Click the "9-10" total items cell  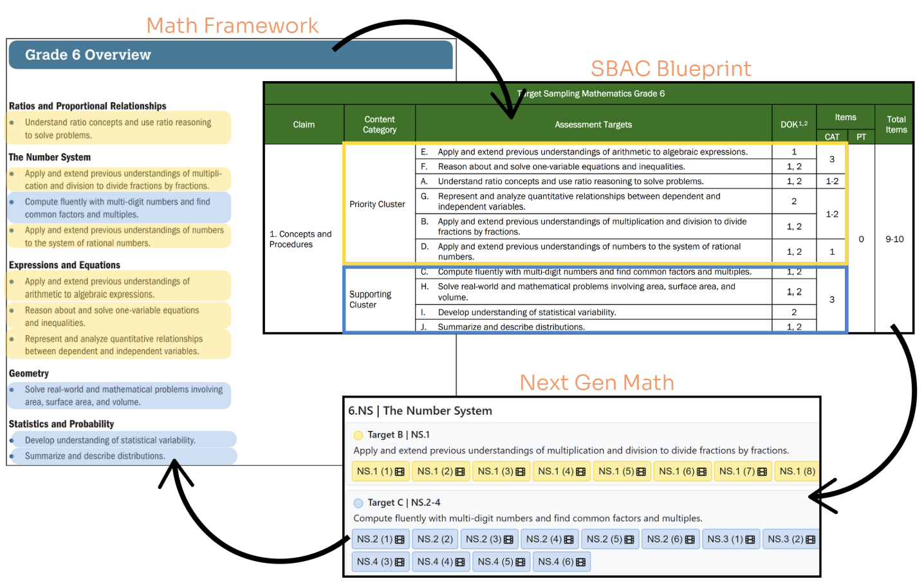[894, 239]
